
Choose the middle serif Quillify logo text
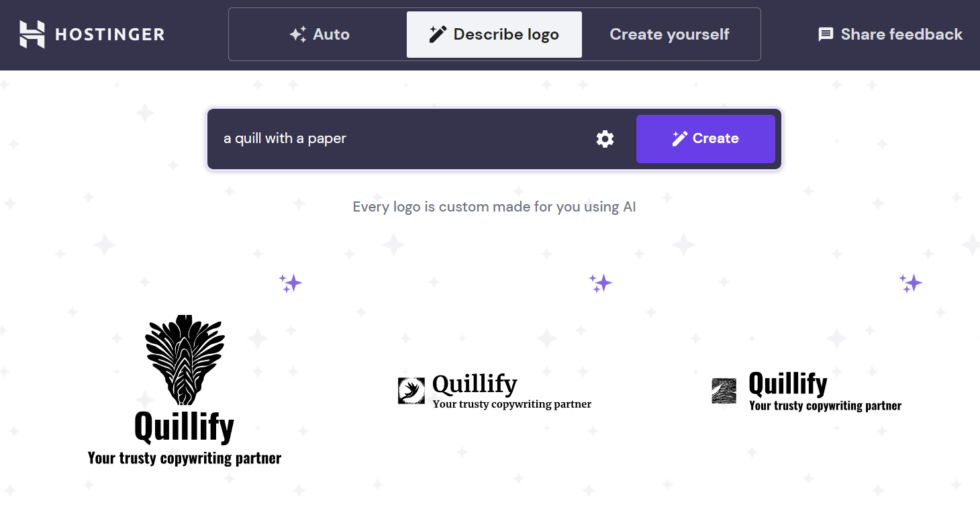coord(475,384)
